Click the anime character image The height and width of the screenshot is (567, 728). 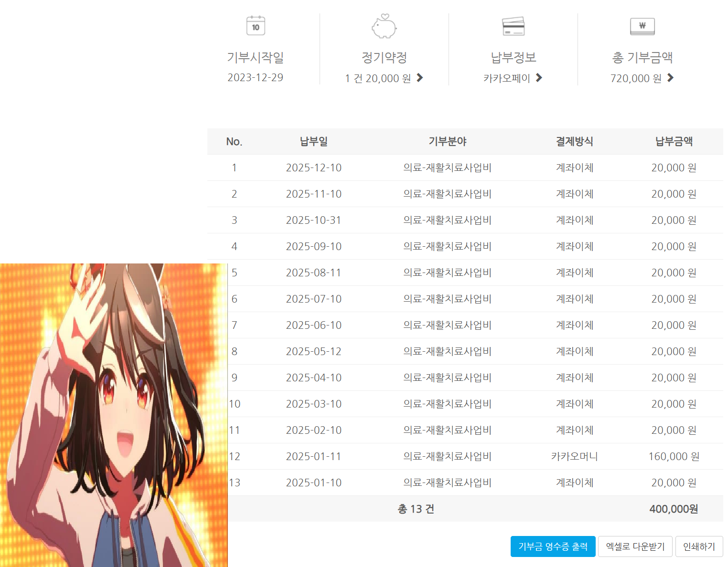pos(114,415)
